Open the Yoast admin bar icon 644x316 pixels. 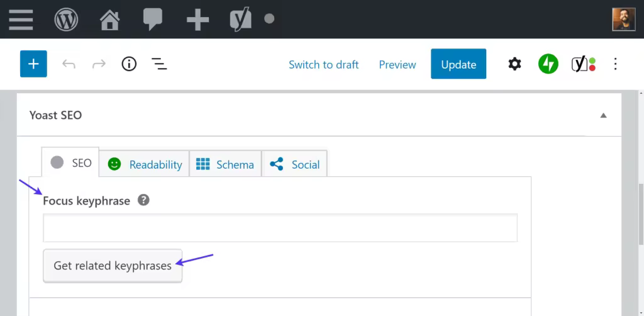241,20
